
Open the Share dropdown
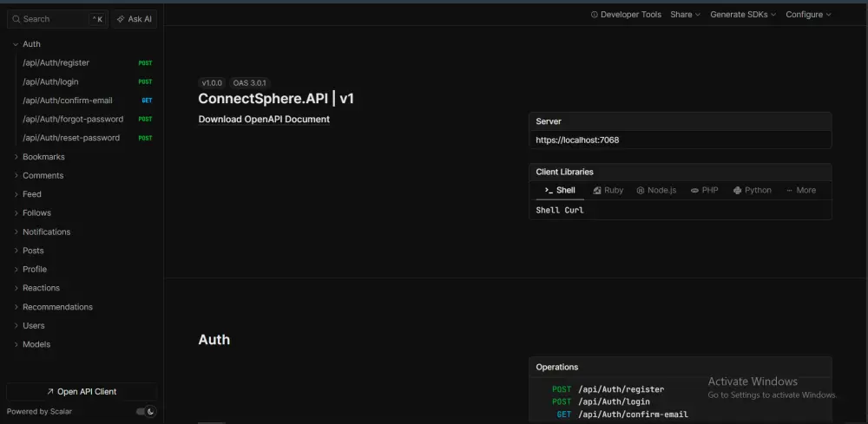click(x=686, y=15)
